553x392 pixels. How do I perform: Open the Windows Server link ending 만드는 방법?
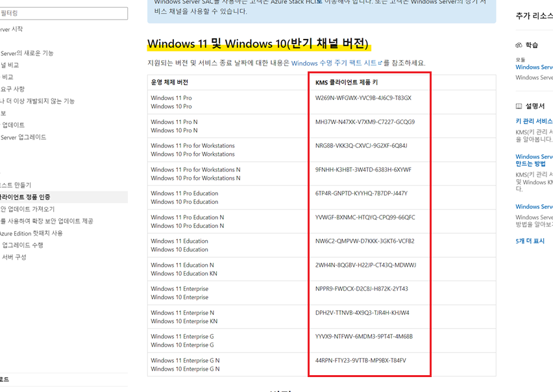click(x=534, y=160)
